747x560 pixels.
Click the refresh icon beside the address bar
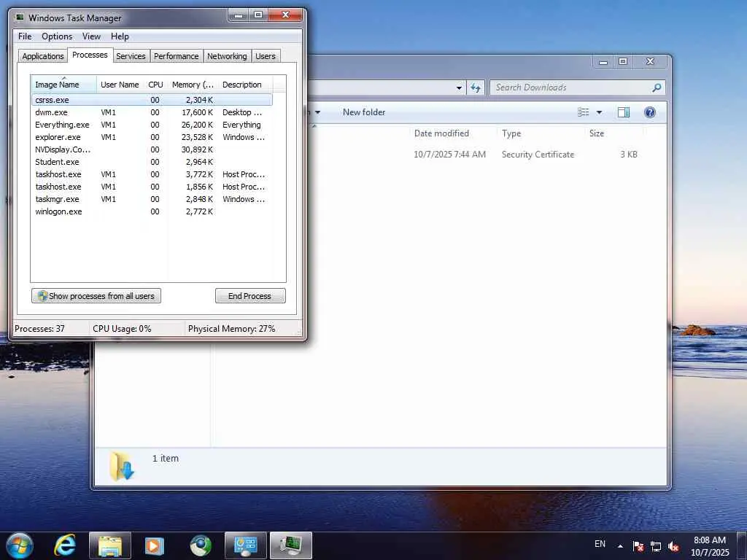click(476, 87)
